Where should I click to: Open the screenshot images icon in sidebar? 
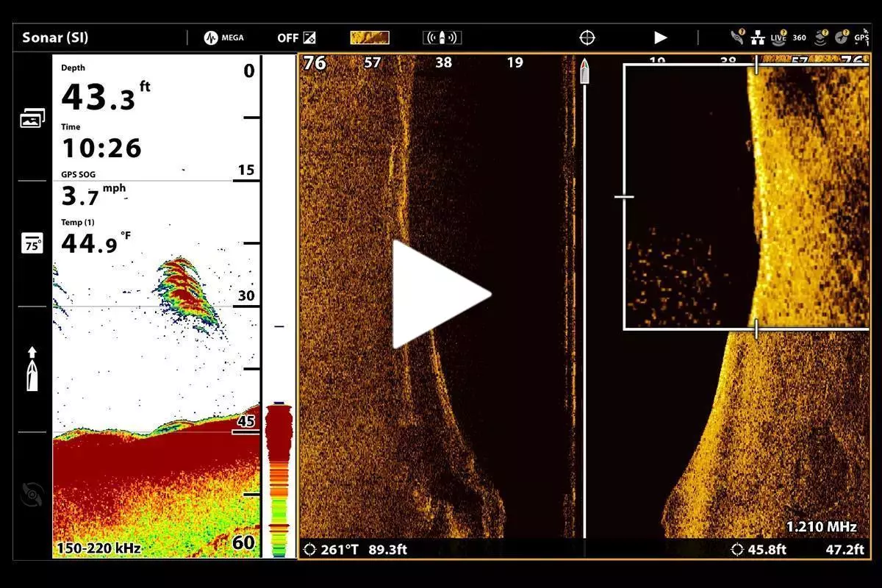click(x=32, y=118)
